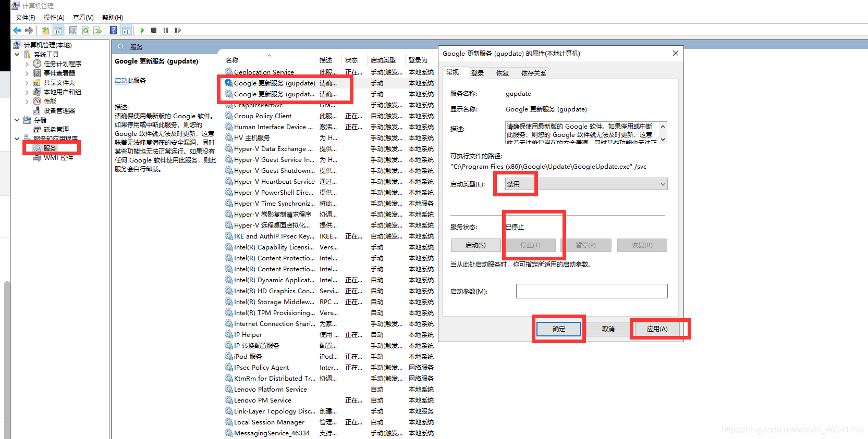
Task: Select 事件查看器 in the tree
Action: coord(59,73)
